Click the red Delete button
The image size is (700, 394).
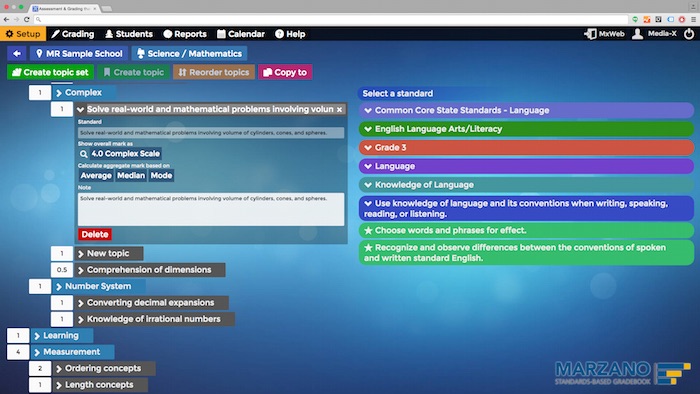(95, 234)
